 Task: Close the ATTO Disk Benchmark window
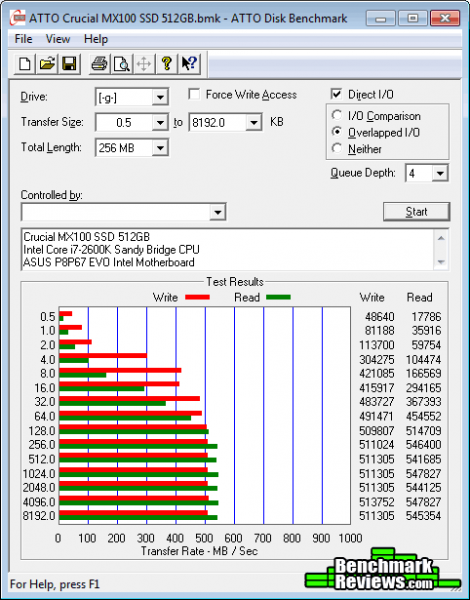coord(445,18)
